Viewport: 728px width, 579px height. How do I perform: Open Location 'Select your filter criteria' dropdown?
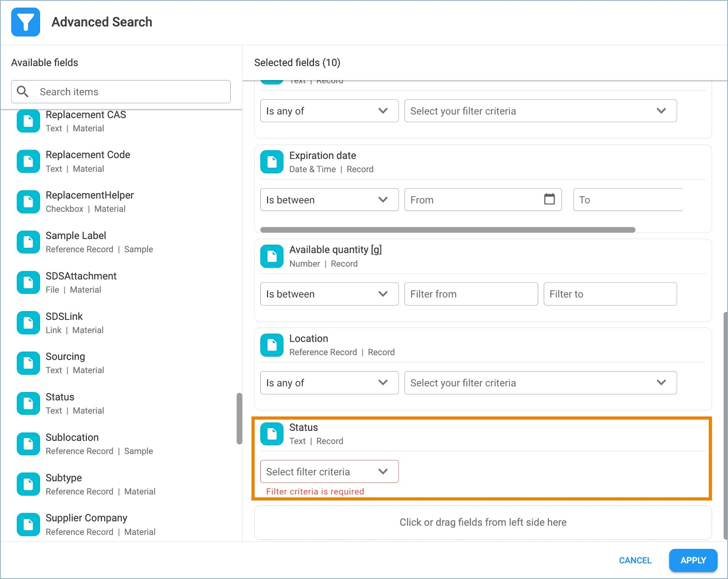click(x=541, y=383)
